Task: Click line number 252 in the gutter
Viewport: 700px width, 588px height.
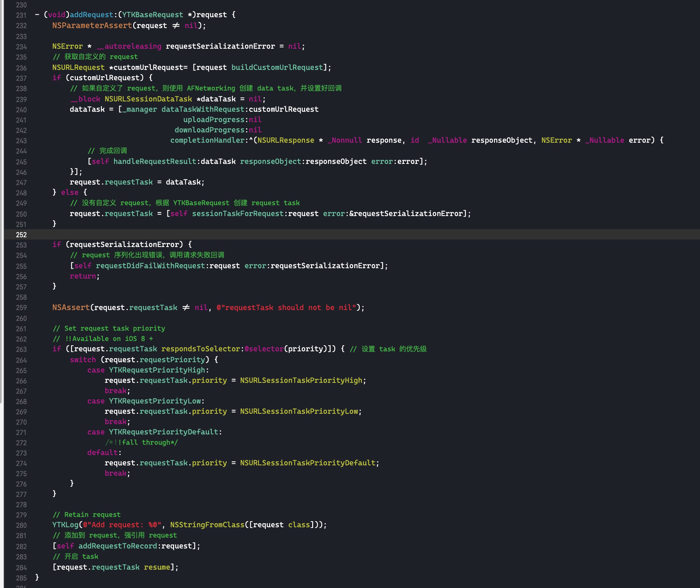Action: (x=21, y=235)
